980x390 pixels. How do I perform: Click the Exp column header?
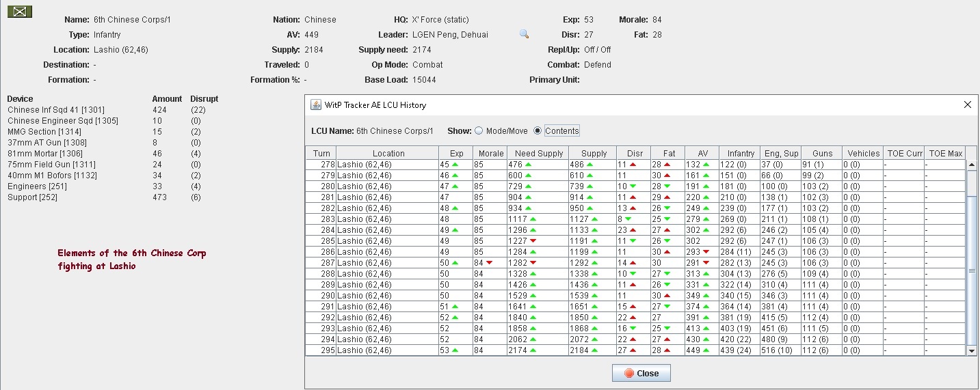pos(455,153)
